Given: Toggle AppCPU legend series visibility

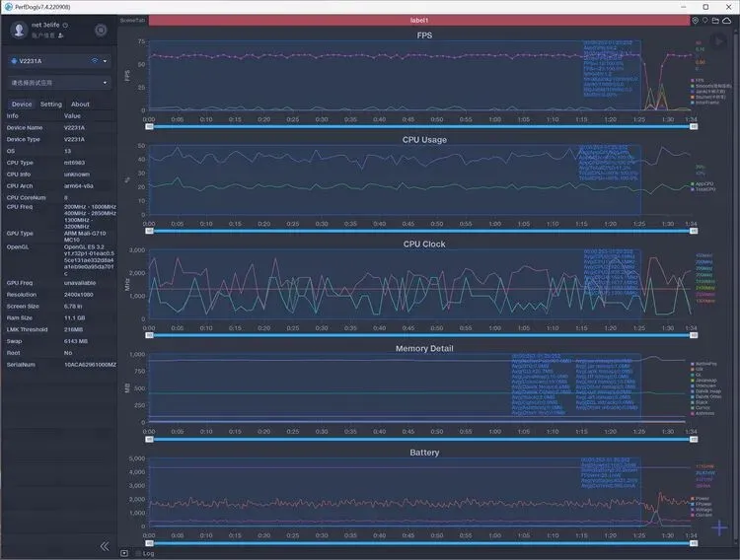Looking at the screenshot, I should [x=703, y=184].
